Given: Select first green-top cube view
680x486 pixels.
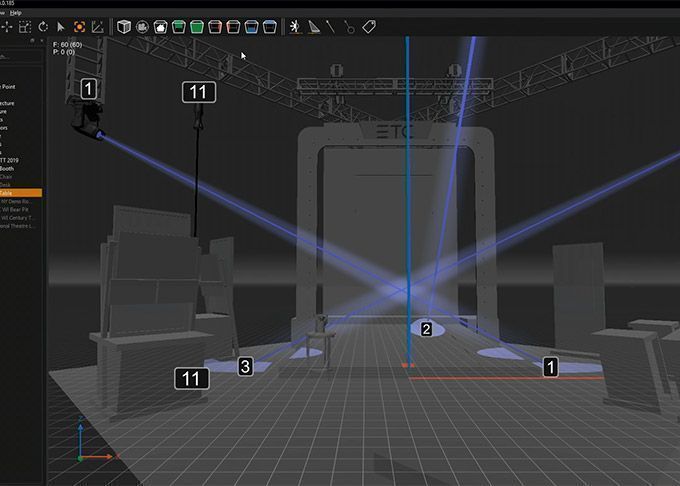Looking at the screenshot, I should (179, 27).
